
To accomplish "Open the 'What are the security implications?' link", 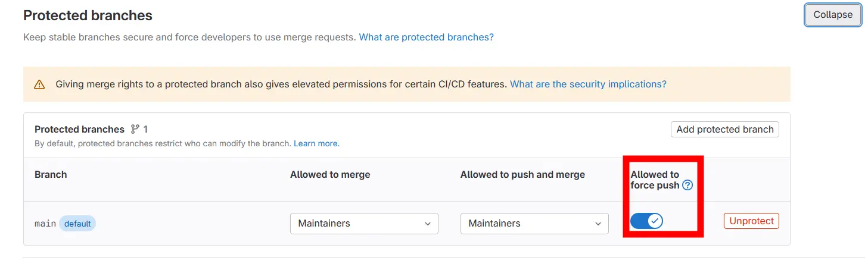I will (588, 84).
